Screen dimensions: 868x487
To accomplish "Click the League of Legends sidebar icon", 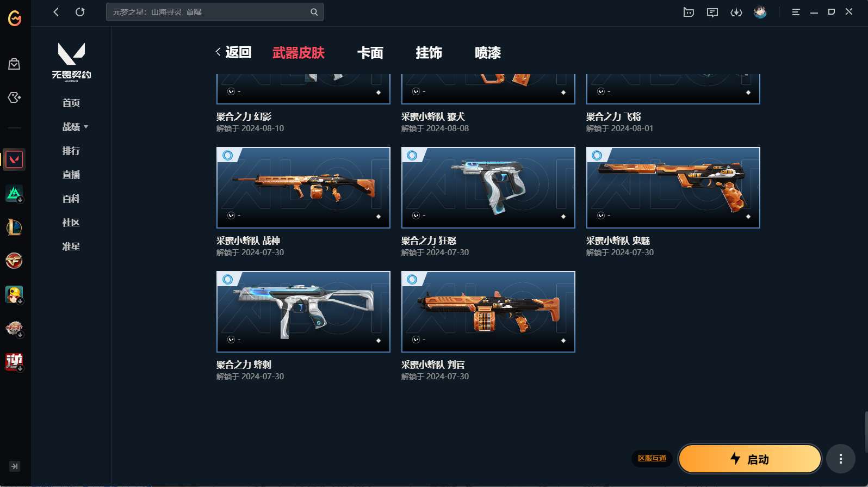I will [14, 227].
